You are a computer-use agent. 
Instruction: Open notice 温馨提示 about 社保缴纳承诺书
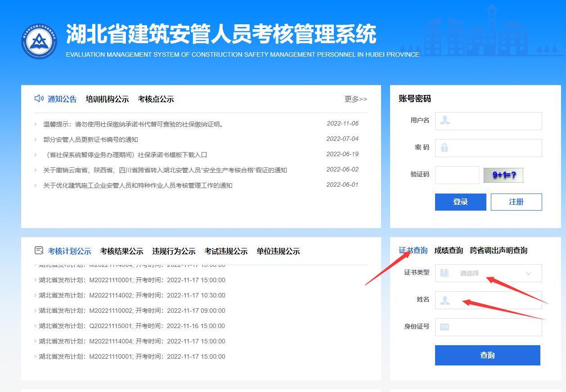pos(134,124)
